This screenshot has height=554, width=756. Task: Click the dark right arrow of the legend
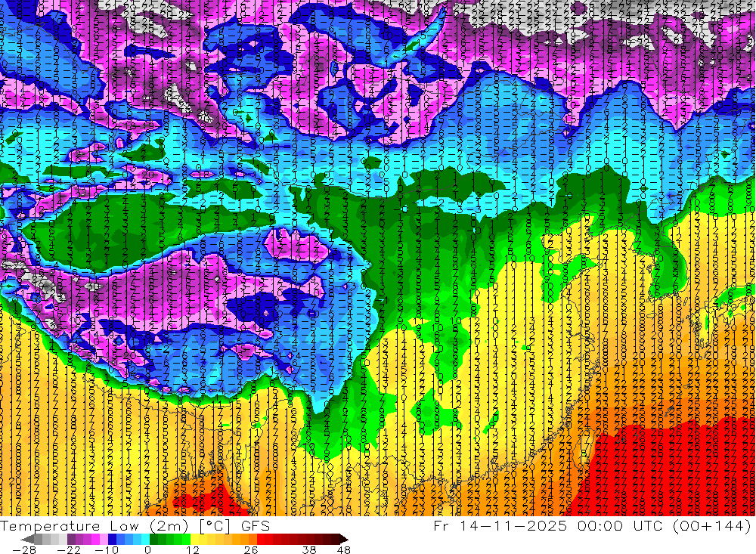[343, 540]
